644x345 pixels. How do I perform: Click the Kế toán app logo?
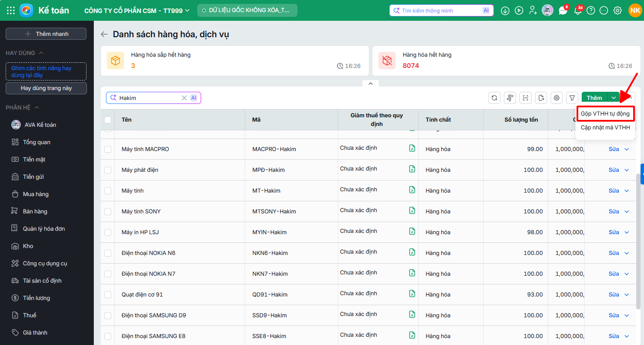pos(26,10)
